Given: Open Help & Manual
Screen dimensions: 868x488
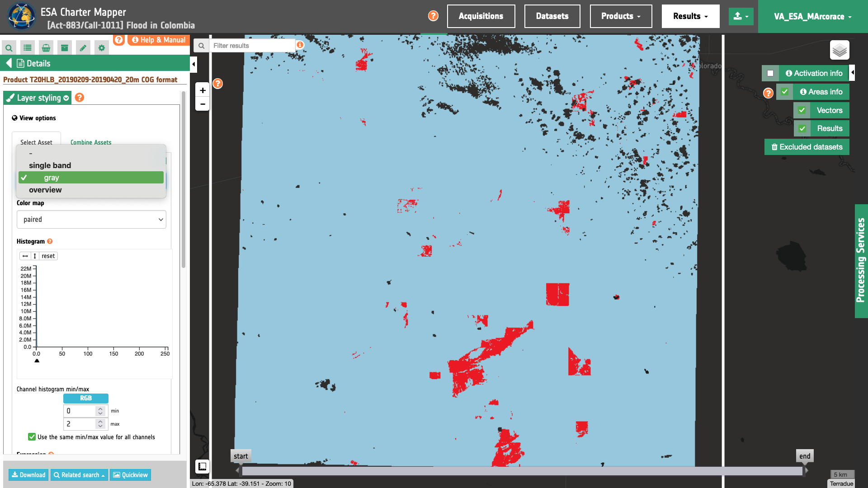Looking at the screenshot, I should (x=159, y=40).
